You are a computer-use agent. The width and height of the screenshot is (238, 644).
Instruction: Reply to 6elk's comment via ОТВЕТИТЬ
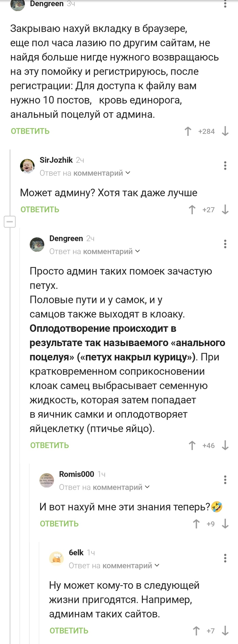click(69, 631)
